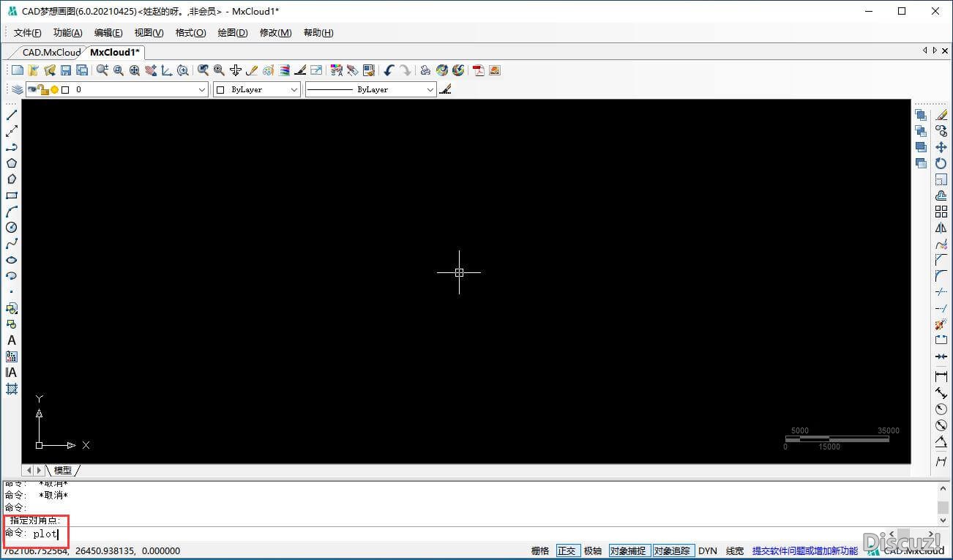
Task: Select the MxCloud1* document tab
Action: click(115, 52)
